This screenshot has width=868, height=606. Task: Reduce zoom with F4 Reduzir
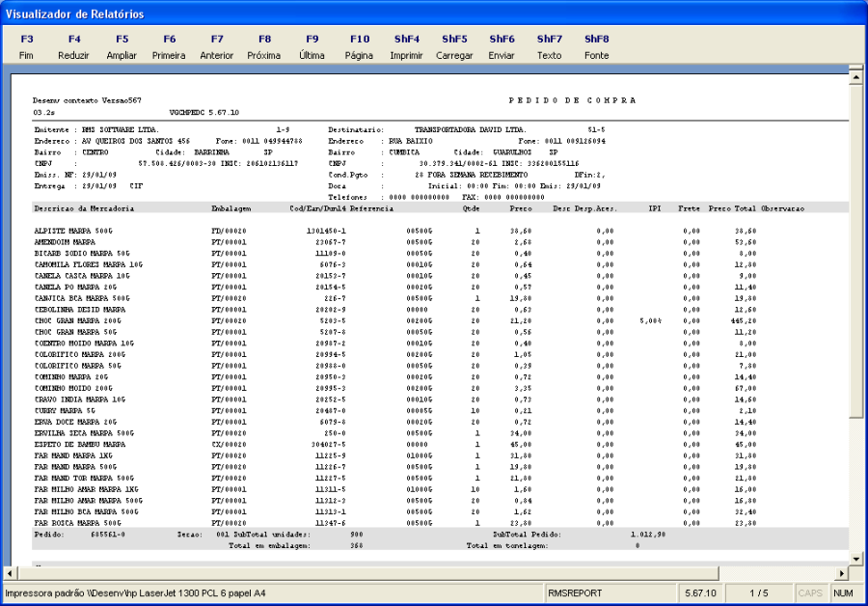pos(74,46)
